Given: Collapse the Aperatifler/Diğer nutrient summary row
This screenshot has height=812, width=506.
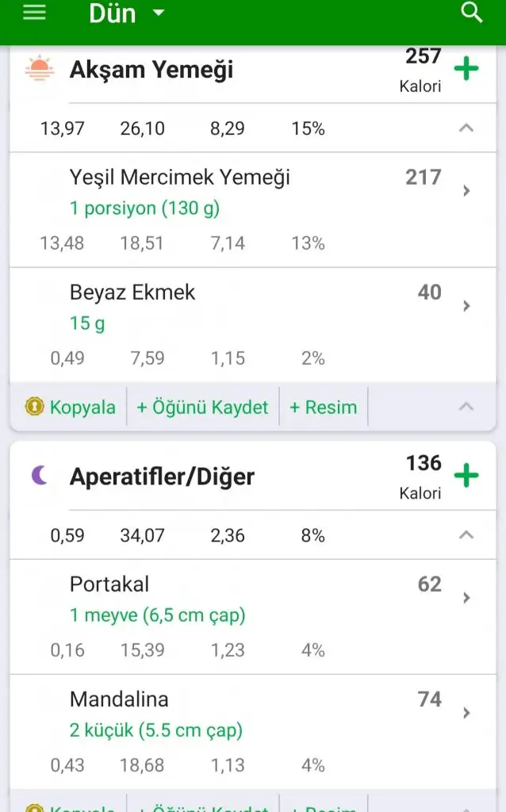Looking at the screenshot, I should (x=466, y=535).
